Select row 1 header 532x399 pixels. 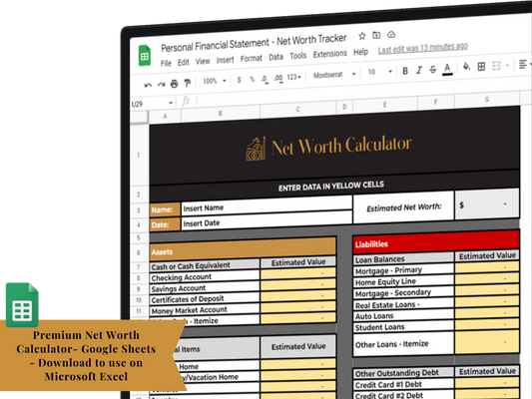pos(139,155)
